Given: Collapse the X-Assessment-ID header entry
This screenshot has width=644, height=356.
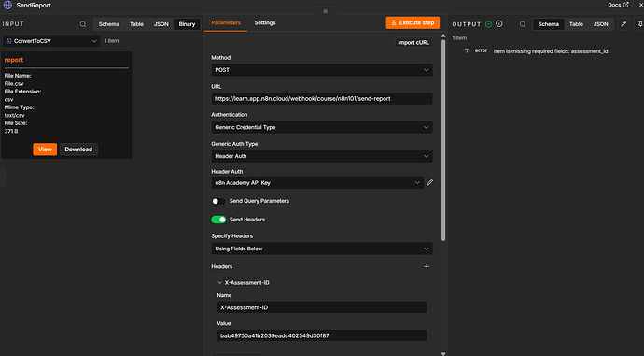Looking at the screenshot, I should (x=219, y=283).
